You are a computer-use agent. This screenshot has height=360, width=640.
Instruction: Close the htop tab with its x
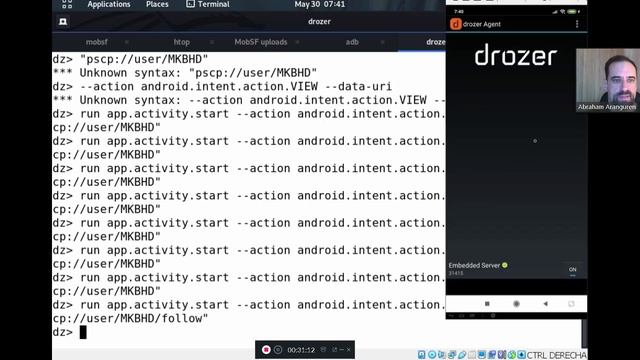click(211, 42)
